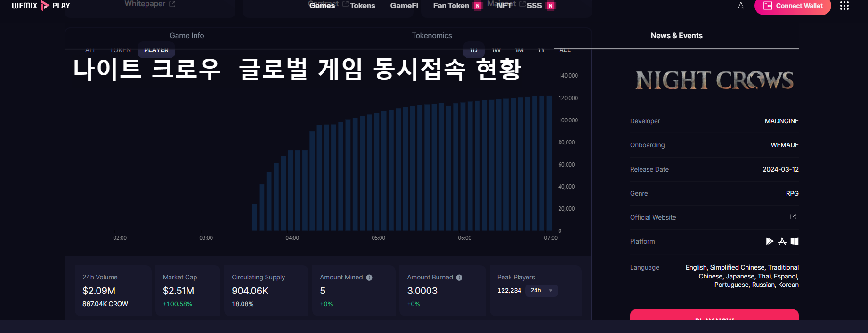Click the MADNGINE developer name

click(782, 121)
